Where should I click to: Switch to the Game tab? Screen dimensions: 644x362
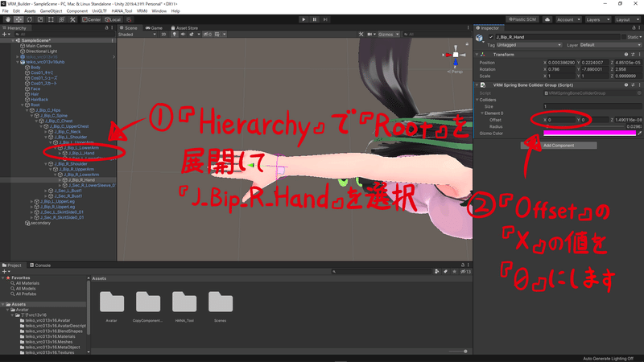coord(155,28)
